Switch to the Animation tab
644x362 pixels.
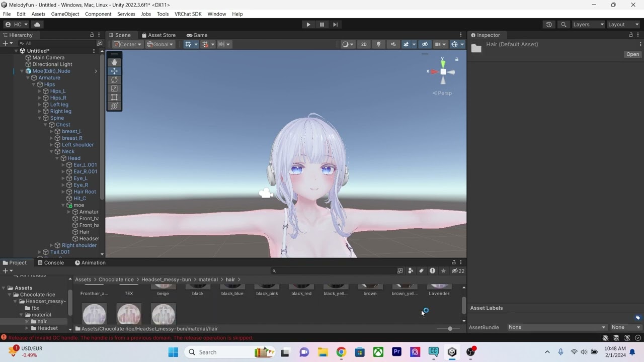(x=90, y=262)
